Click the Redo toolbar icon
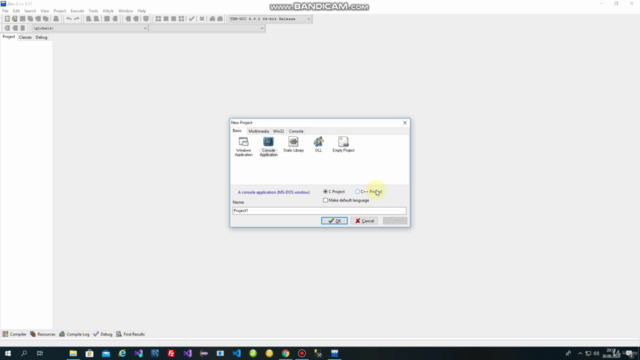This screenshot has width=640, height=360. tap(76, 19)
